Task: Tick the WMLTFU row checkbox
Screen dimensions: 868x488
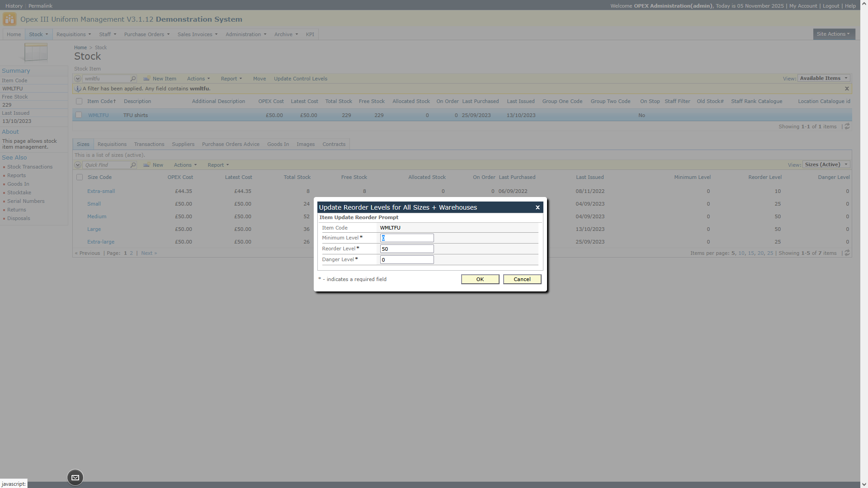Action: 79,115
